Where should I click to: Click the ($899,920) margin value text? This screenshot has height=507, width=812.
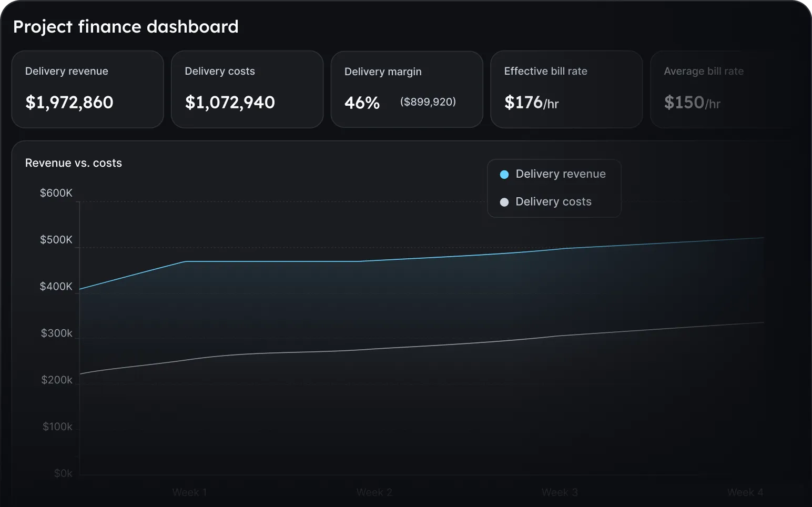428,102
